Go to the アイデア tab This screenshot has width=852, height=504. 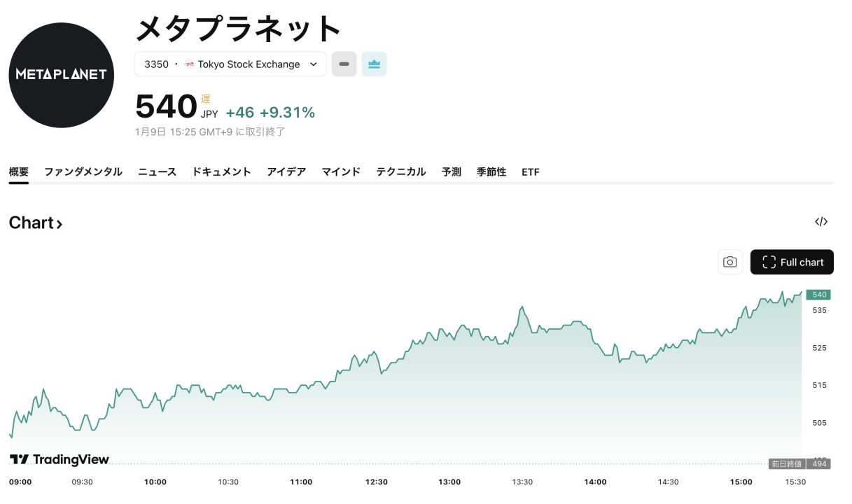286,171
